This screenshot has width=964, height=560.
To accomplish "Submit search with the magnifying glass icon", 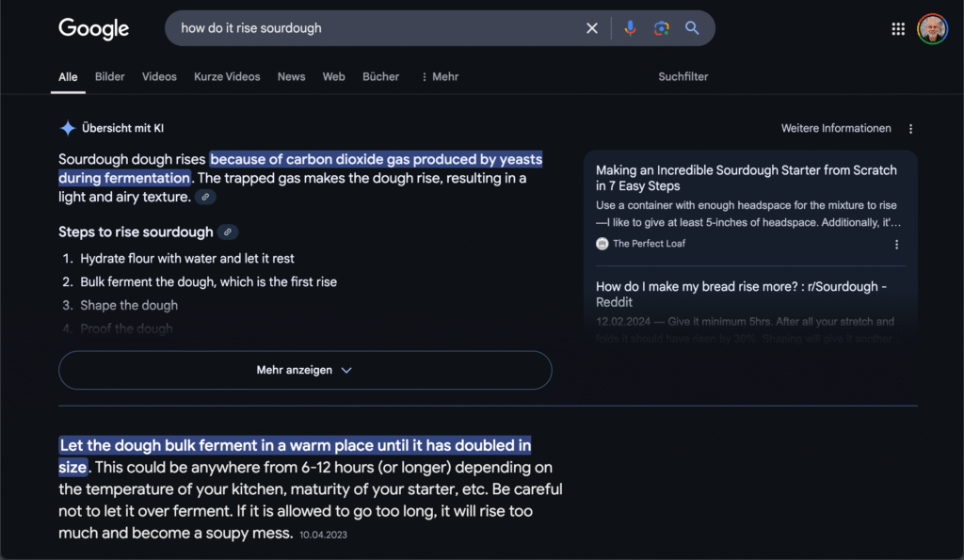I will point(692,28).
